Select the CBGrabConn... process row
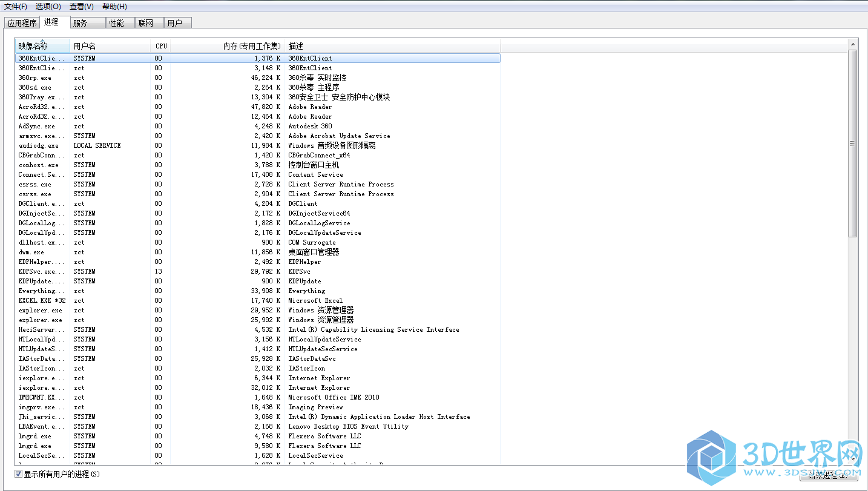Image resolution: width=868 pixels, height=491 pixels. pos(258,155)
